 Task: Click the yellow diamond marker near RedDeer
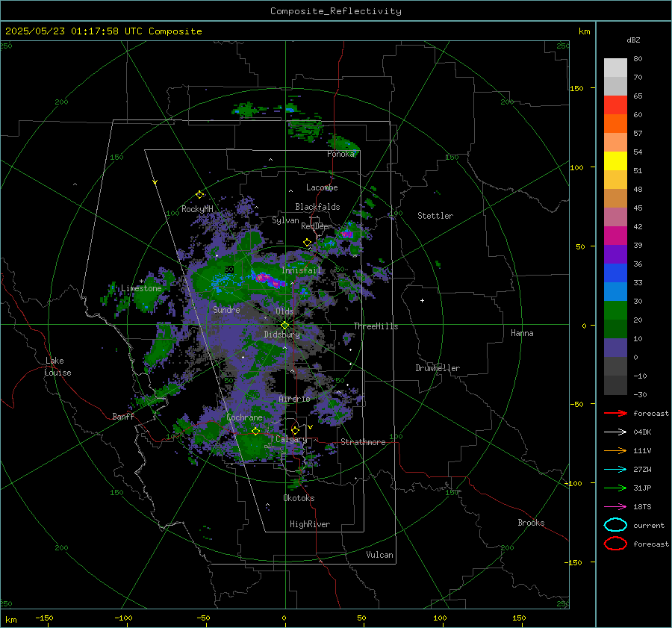pos(307,243)
